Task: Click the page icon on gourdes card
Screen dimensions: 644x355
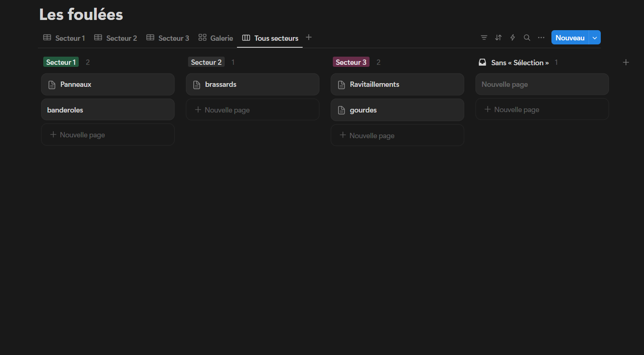Action: pyautogui.click(x=341, y=110)
